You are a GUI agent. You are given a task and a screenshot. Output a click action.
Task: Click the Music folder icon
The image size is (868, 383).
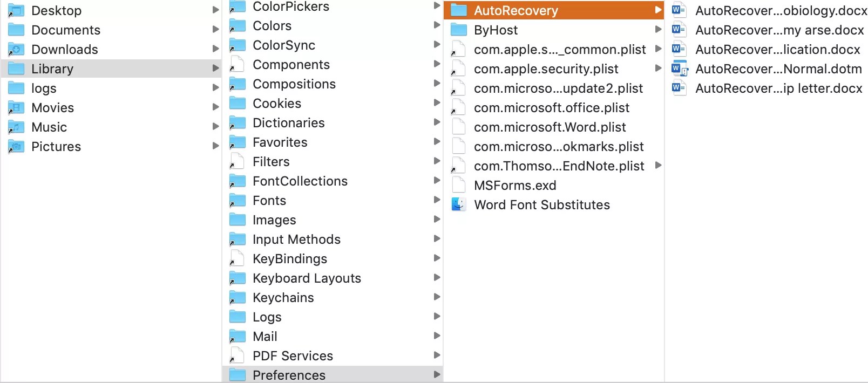16,127
